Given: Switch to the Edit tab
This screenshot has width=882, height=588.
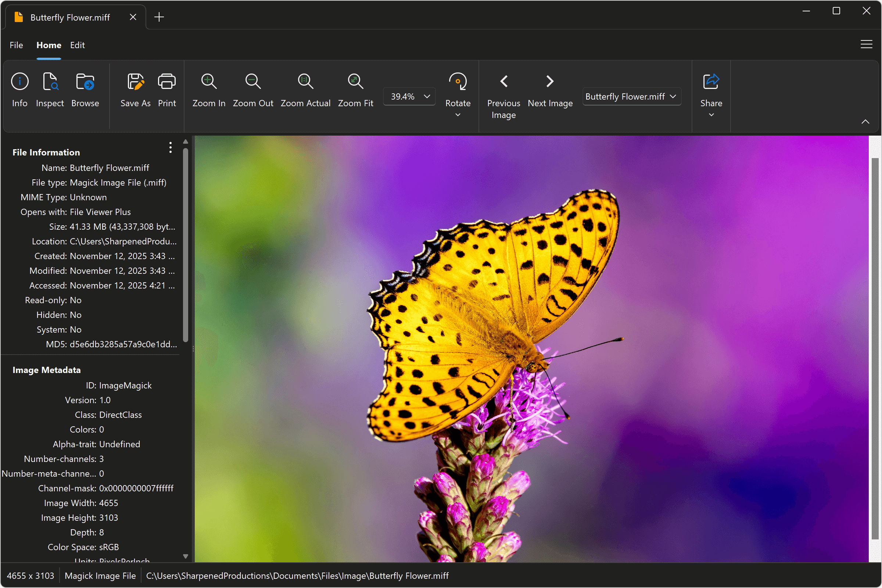Looking at the screenshot, I should pos(77,45).
